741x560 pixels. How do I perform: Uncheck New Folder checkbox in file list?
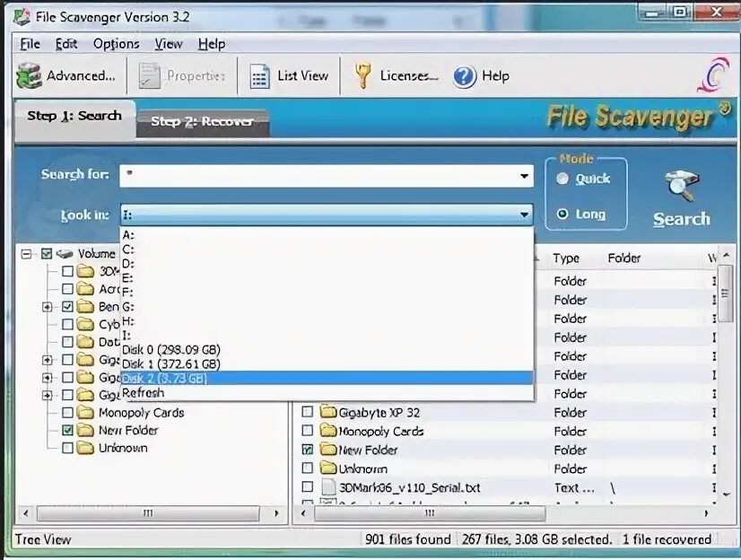pos(307,450)
